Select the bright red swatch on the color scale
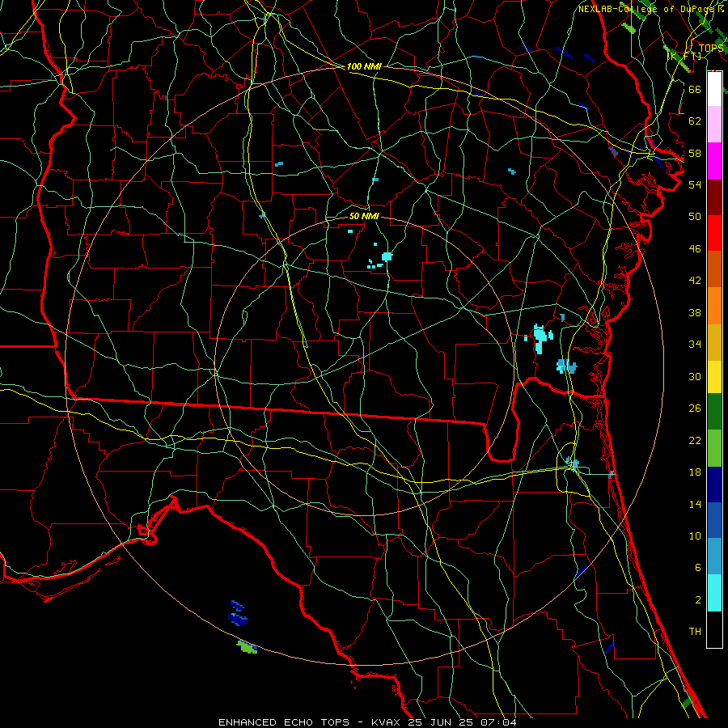The width and height of the screenshot is (728, 728). click(714, 233)
